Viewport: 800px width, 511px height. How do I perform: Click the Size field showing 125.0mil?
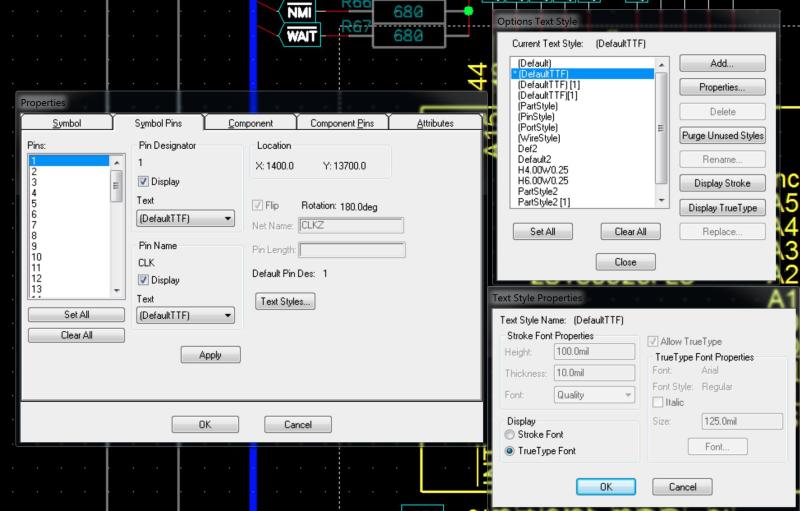coord(738,421)
